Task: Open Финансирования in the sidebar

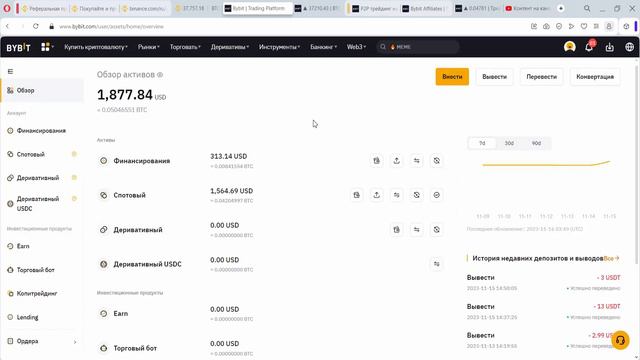Action: click(x=42, y=131)
